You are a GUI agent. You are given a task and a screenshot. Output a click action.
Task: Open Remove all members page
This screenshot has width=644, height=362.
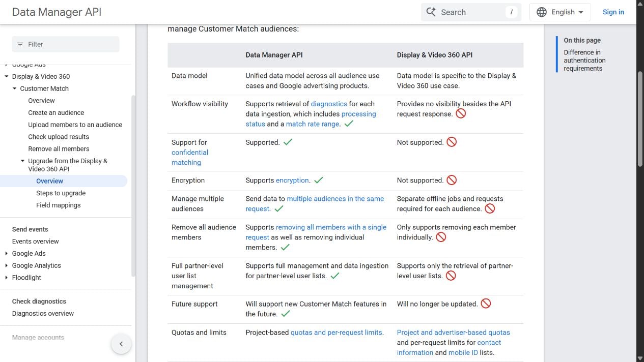[x=59, y=149]
